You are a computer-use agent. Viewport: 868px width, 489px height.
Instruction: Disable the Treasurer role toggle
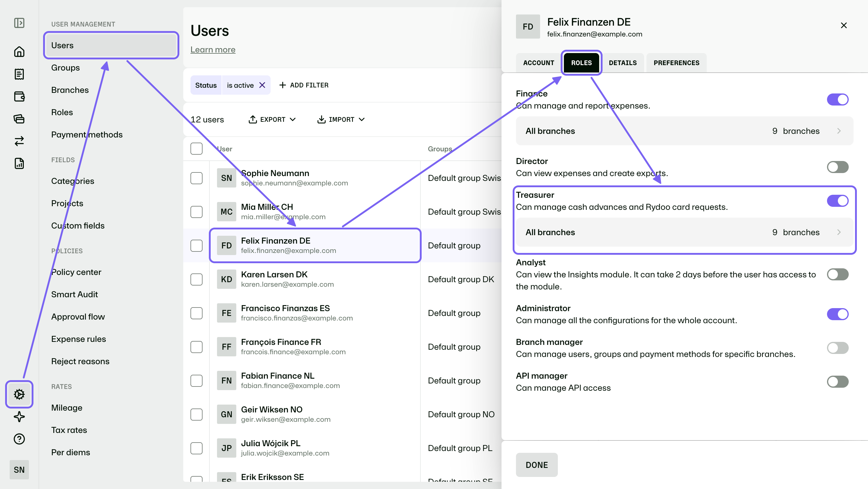838,201
